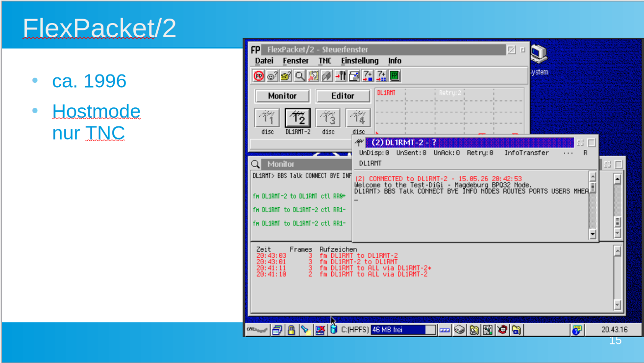Open the Fenster menu
Viewport: 644px width, 363px height.
coord(296,61)
